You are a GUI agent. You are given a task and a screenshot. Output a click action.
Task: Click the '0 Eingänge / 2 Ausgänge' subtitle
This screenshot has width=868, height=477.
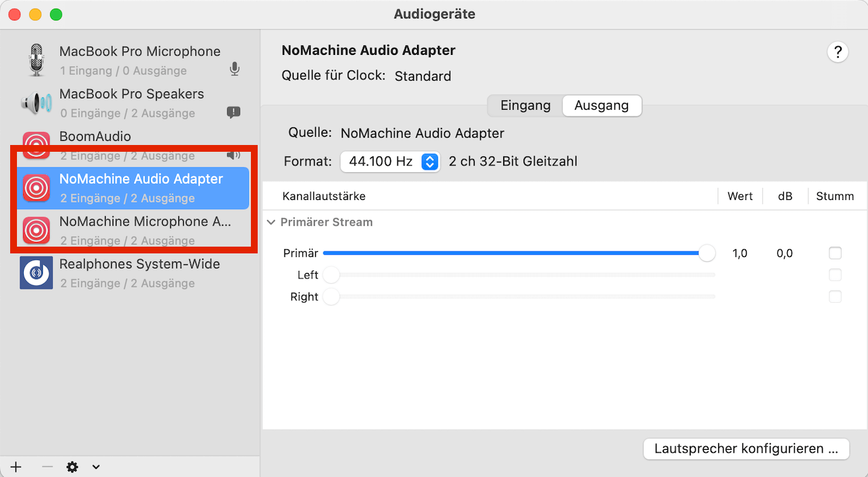(127, 113)
